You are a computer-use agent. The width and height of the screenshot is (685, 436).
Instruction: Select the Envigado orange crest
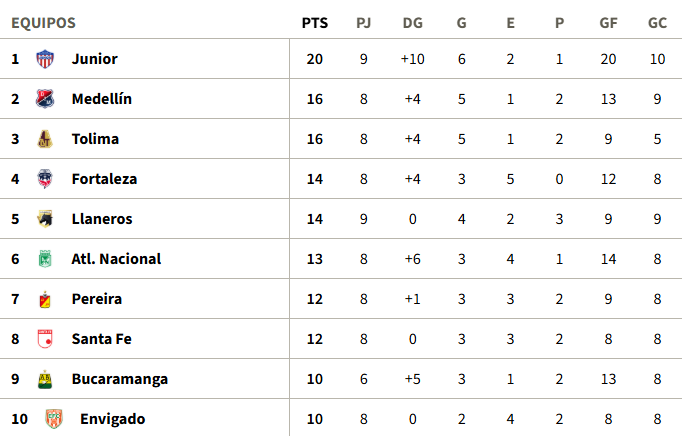point(54,419)
